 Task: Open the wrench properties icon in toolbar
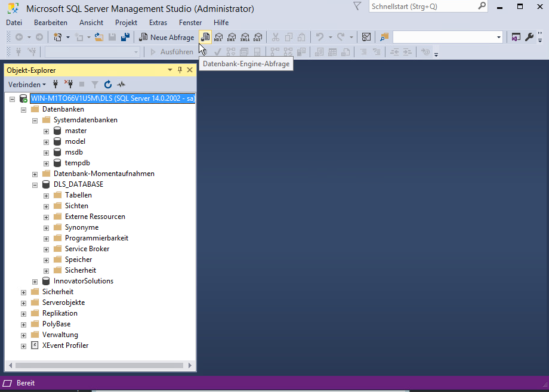click(x=529, y=37)
